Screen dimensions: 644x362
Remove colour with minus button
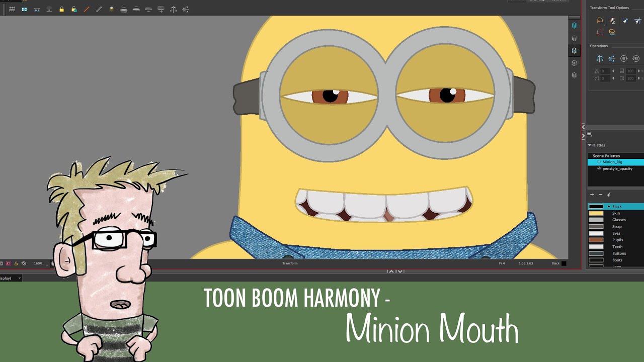click(x=600, y=195)
